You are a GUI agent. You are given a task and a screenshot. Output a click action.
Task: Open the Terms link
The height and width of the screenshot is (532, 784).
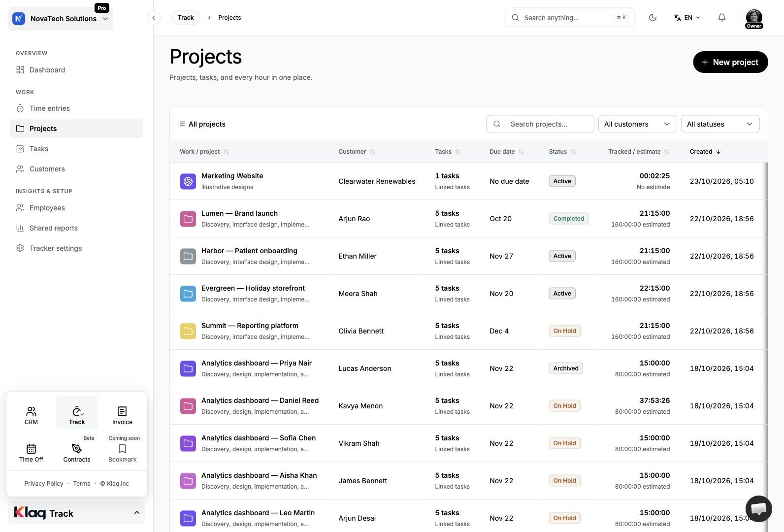coord(82,484)
